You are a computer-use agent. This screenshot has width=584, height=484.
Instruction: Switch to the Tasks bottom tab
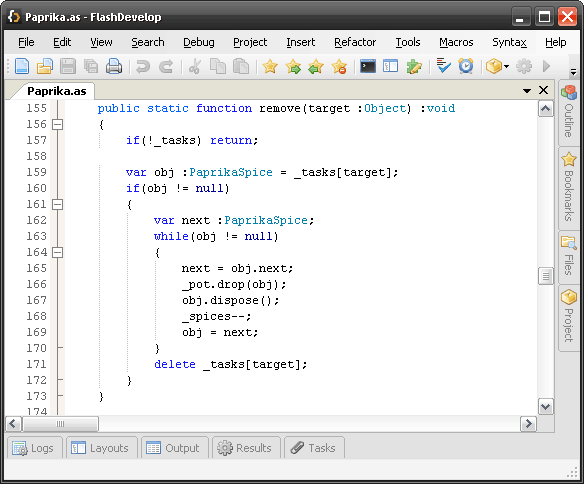[314, 448]
